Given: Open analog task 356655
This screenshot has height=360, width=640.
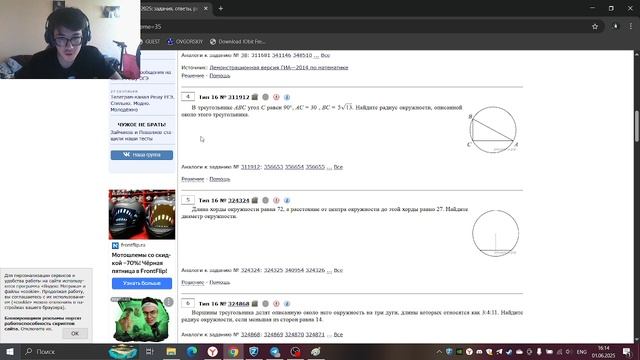Looking at the screenshot, I should tap(315, 167).
